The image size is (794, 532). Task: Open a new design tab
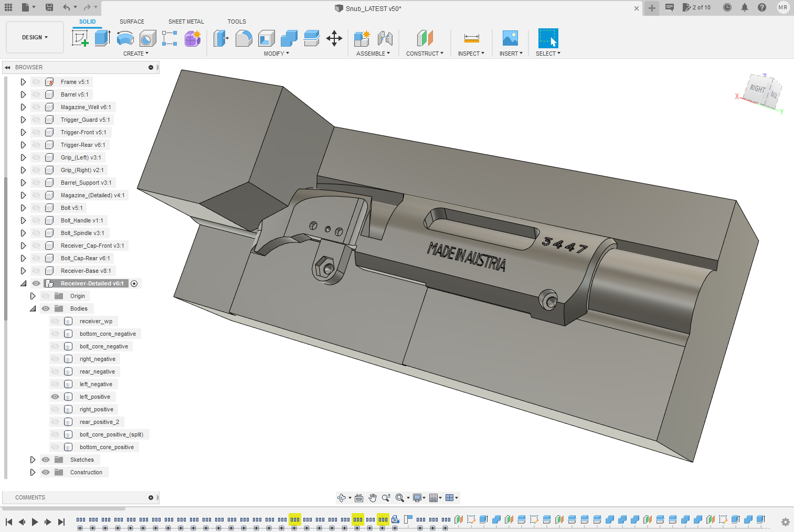pyautogui.click(x=652, y=8)
